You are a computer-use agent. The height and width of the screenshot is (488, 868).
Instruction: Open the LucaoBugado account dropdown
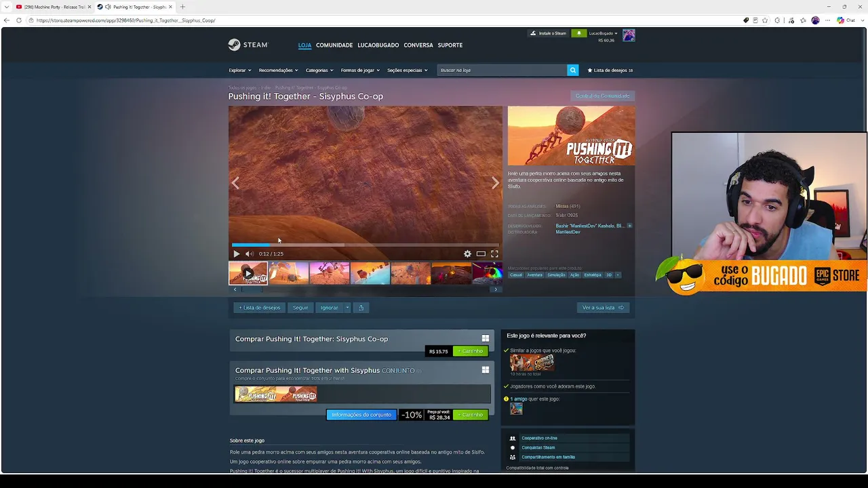604,33
